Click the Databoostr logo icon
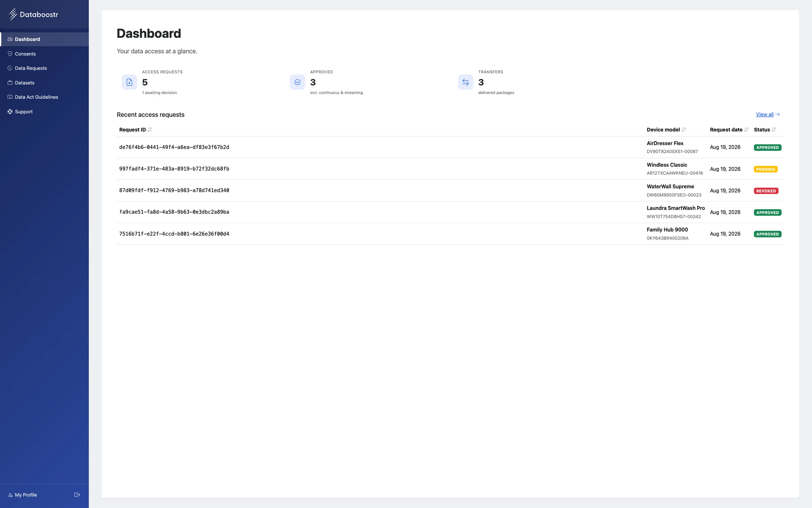This screenshot has height=508, width=812. coord(13,14)
